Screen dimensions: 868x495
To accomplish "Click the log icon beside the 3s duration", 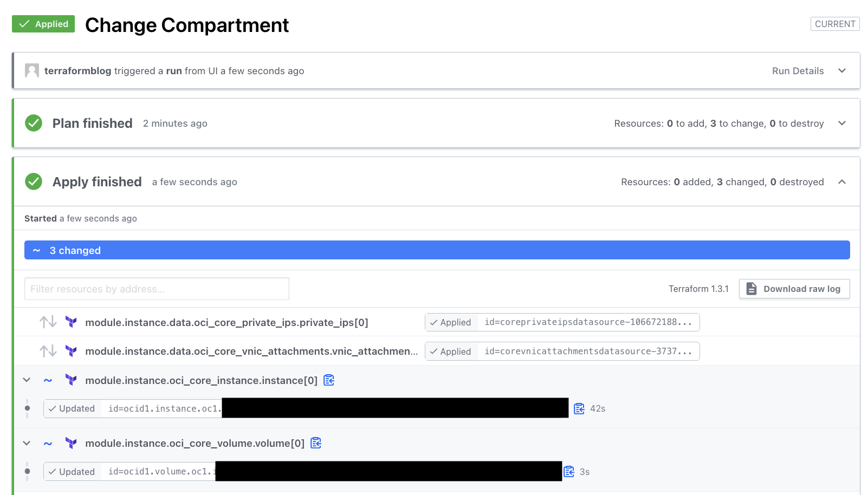I will point(569,472).
